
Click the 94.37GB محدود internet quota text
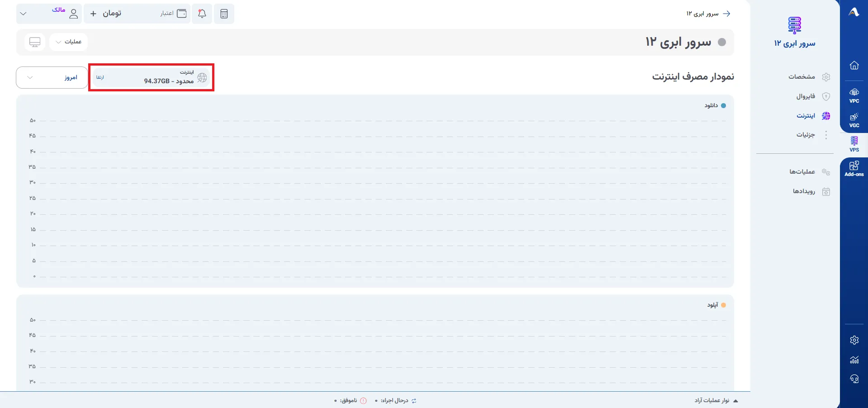(169, 81)
